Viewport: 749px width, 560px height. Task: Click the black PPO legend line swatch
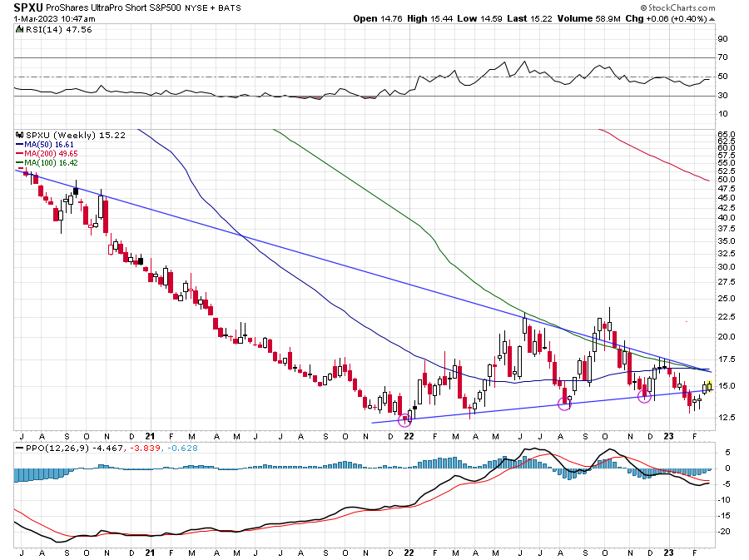click(20, 448)
